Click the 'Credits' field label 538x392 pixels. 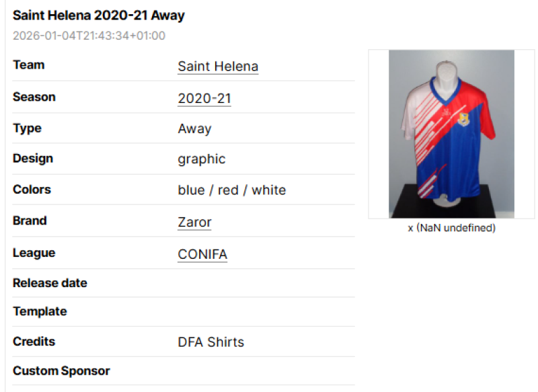coord(34,342)
